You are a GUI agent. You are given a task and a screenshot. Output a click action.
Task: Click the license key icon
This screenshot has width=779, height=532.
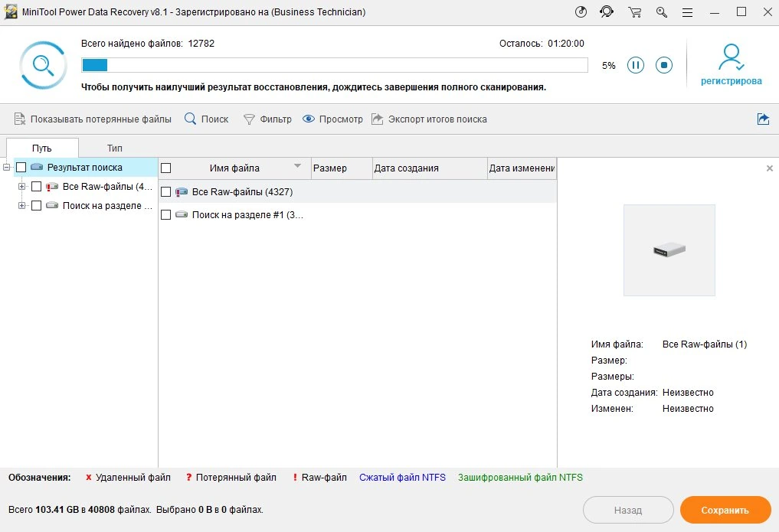[661, 12]
